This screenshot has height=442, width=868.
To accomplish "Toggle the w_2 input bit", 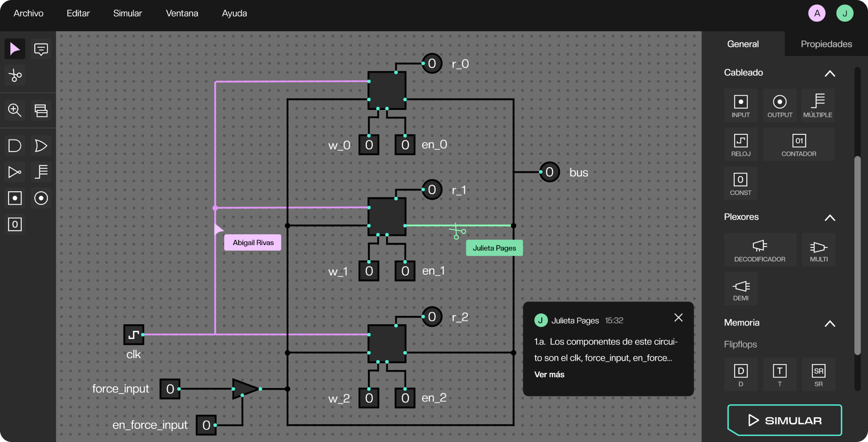I will [x=369, y=398].
